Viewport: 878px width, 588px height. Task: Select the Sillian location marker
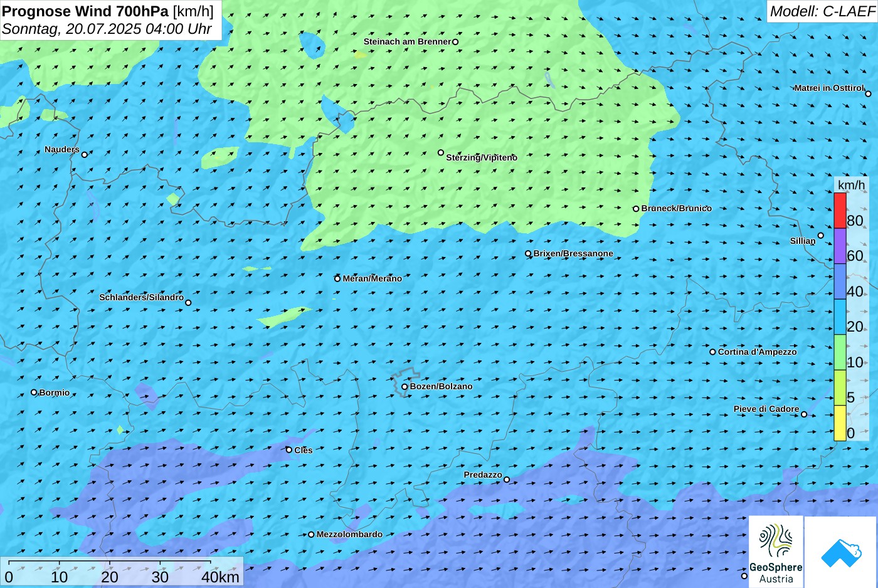[820, 236]
